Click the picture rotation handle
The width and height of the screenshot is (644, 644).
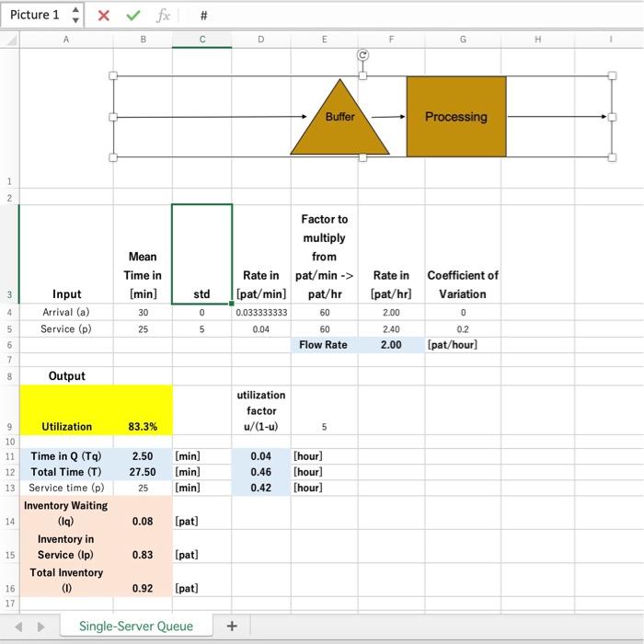tap(362, 54)
